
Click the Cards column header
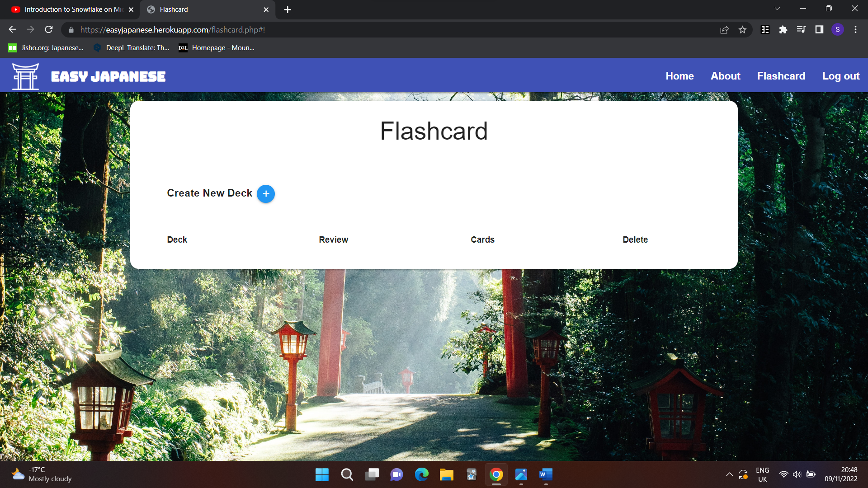click(482, 239)
